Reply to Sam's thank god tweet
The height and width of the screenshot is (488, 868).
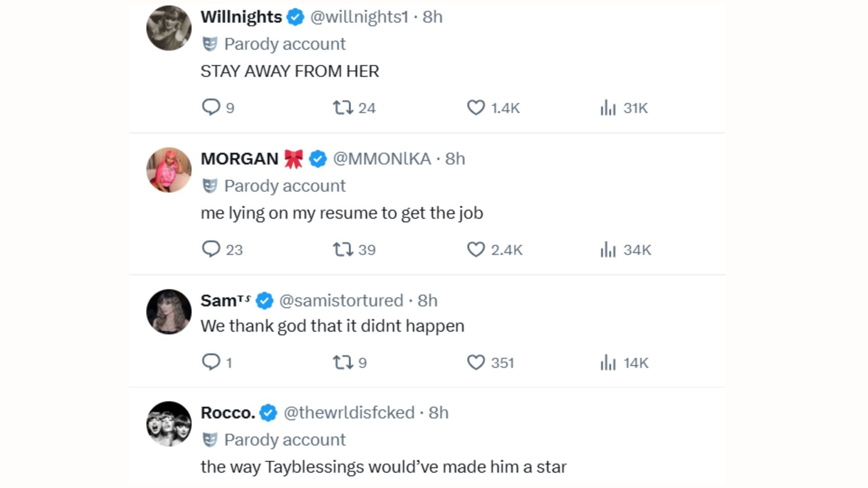click(x=211, y=362)
